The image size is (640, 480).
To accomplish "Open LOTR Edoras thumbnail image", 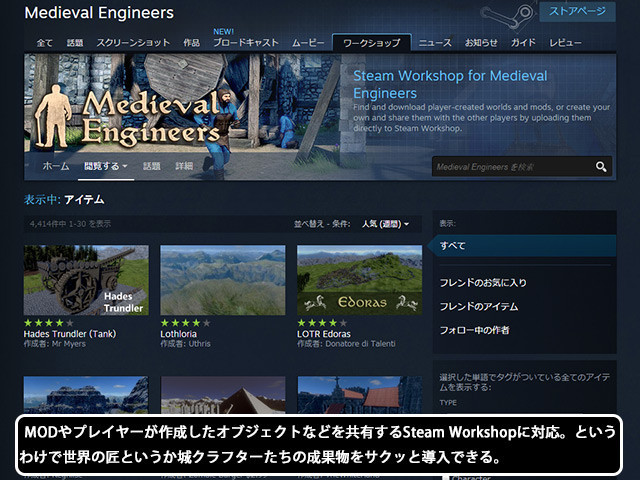I will [360, 280].
